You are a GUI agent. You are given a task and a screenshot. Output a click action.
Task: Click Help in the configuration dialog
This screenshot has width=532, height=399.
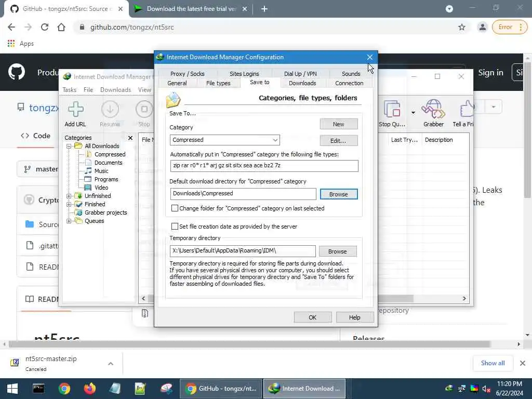pos(354,317)
